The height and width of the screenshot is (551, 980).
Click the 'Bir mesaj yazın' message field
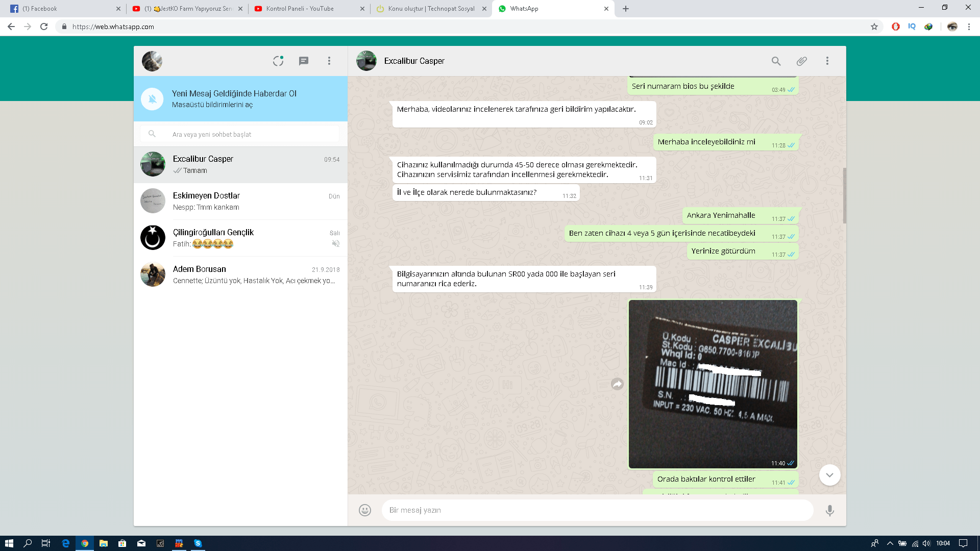point(597,510)
